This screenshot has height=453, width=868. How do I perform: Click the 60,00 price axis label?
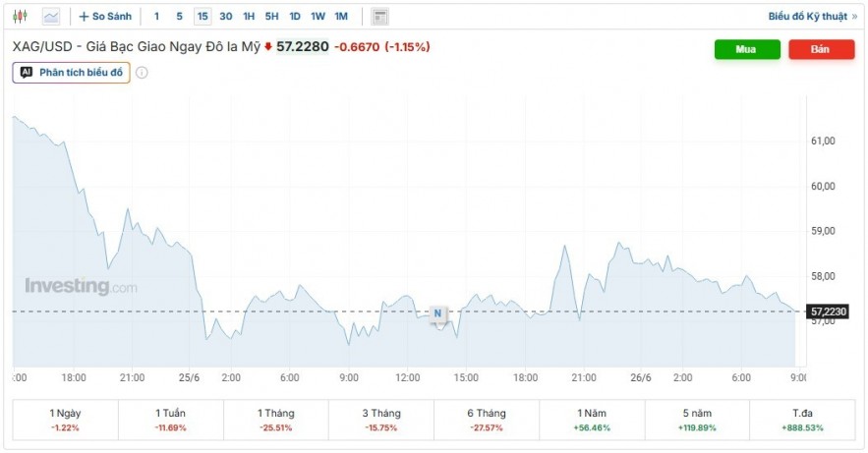tap(823, 187)
